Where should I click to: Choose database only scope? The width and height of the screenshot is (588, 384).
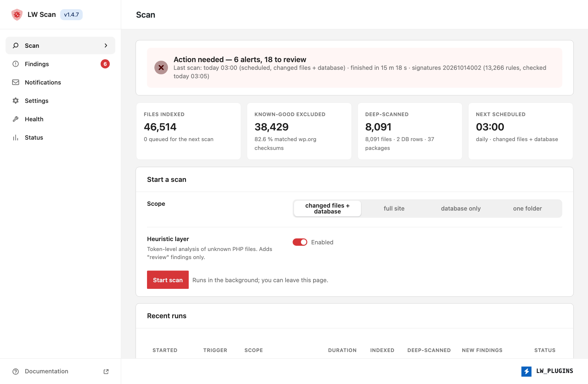pyautogui.click(x=461, y=208)
